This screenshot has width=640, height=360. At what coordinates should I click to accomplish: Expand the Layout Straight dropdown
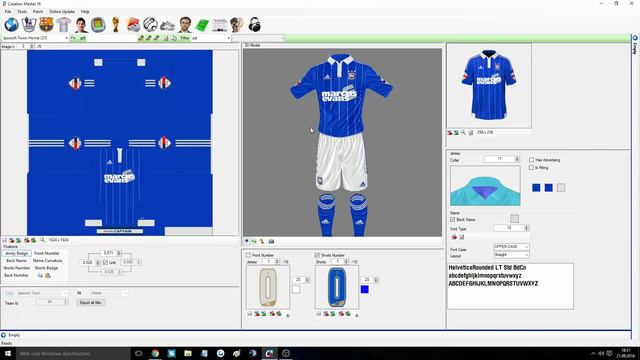point(526,255)
